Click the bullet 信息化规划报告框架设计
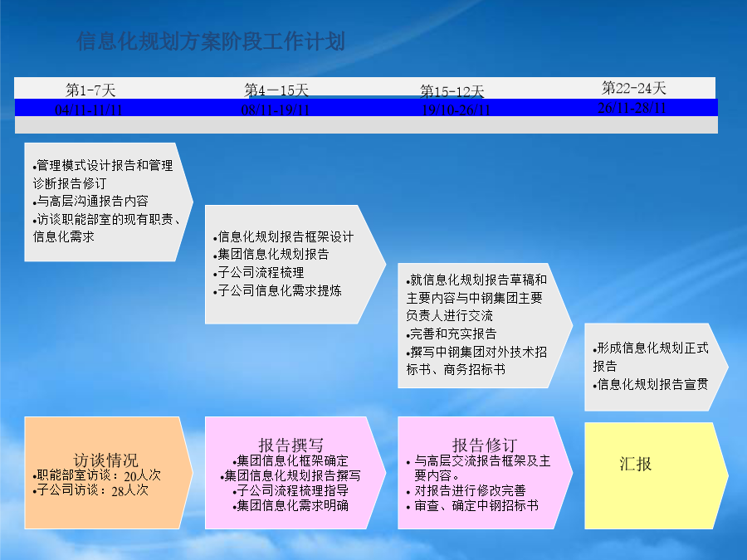The height and width of the screenshot is (560, 747). click(x=284, y=236)
